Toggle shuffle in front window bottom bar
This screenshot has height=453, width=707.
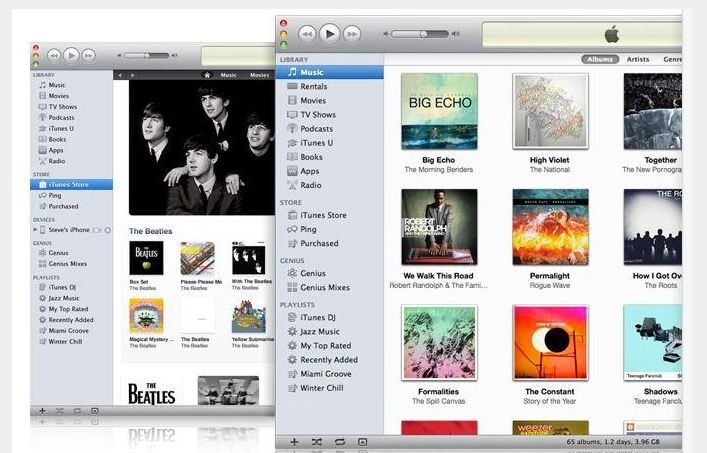(x=317, y=442)
